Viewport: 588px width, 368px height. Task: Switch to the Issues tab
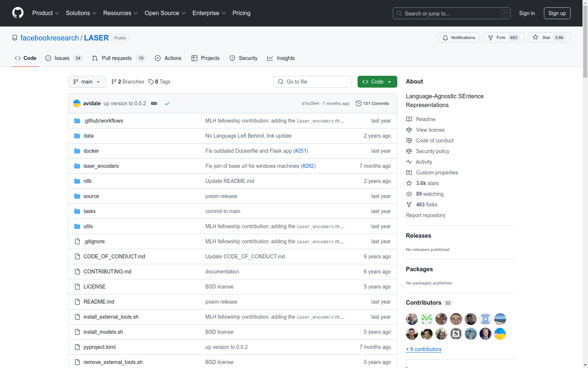64,58
